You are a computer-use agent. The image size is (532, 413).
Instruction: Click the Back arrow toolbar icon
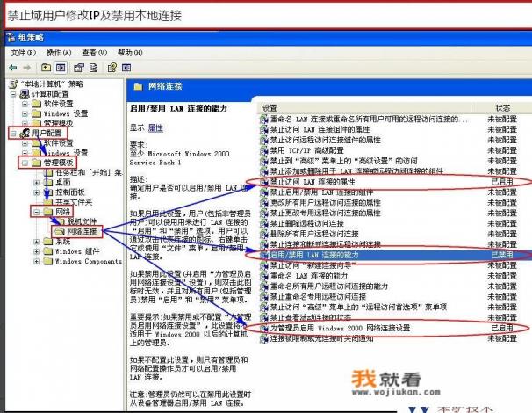coord(13,68)
